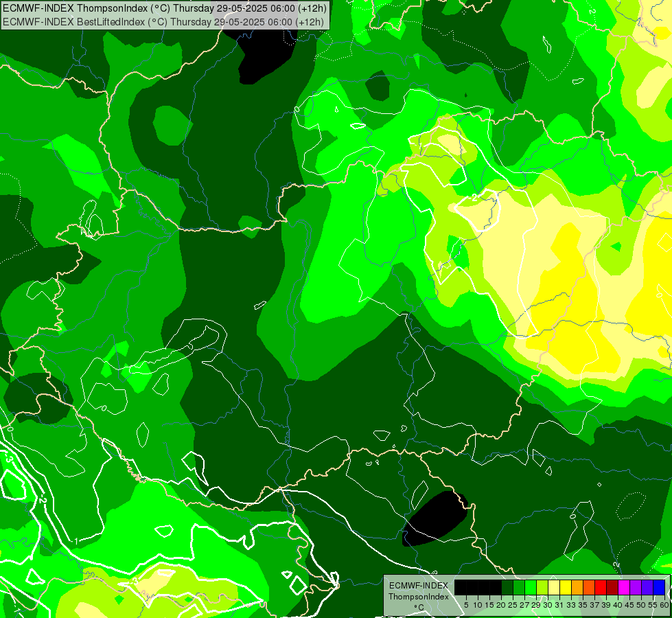
Task: Pick the medium green 25–27 legend swatch
Action: coord(518,587)
